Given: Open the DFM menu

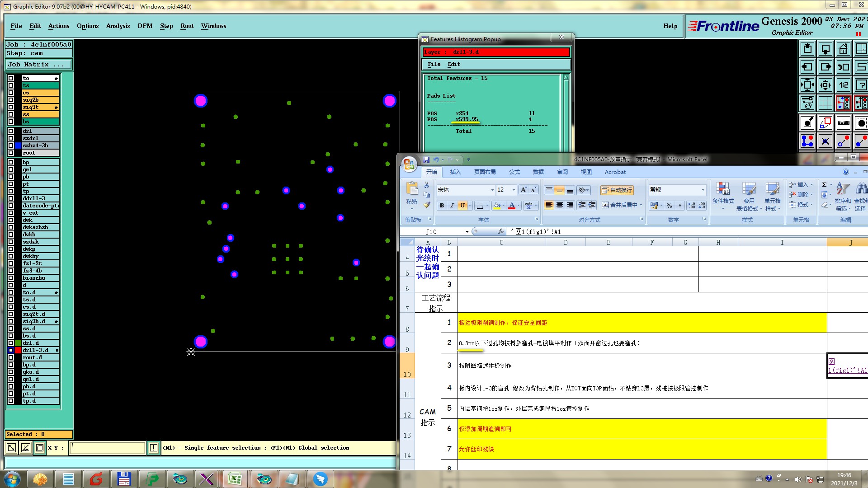Looking at the screenshot, I should pos(145,26).
